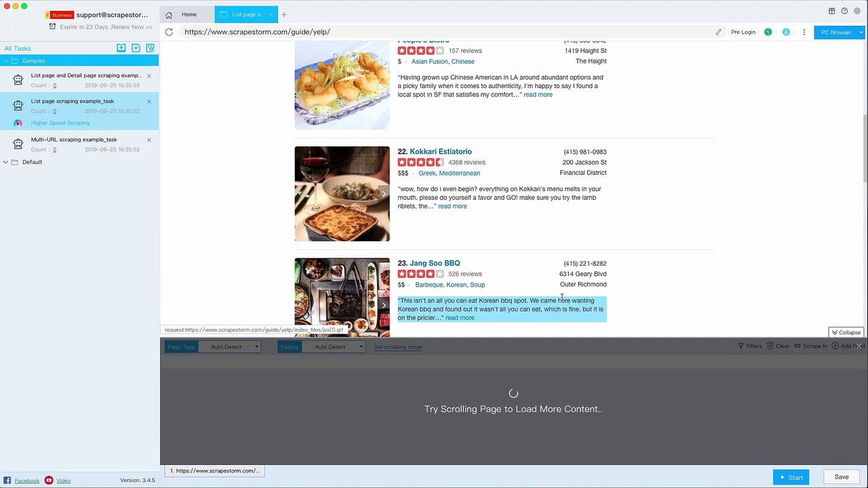Click read more under Jang Soo BBQ review
This screenshot has height=488, width=868.
(x=460, y=318)
